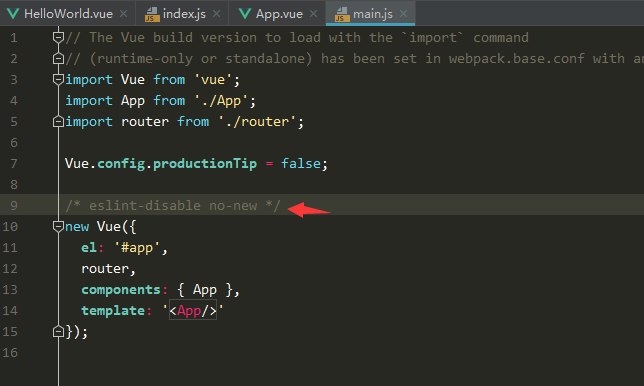Close the index.js tab
This screenshot has height=386, width=644.
pyautogui.click(x=216, y=14)
